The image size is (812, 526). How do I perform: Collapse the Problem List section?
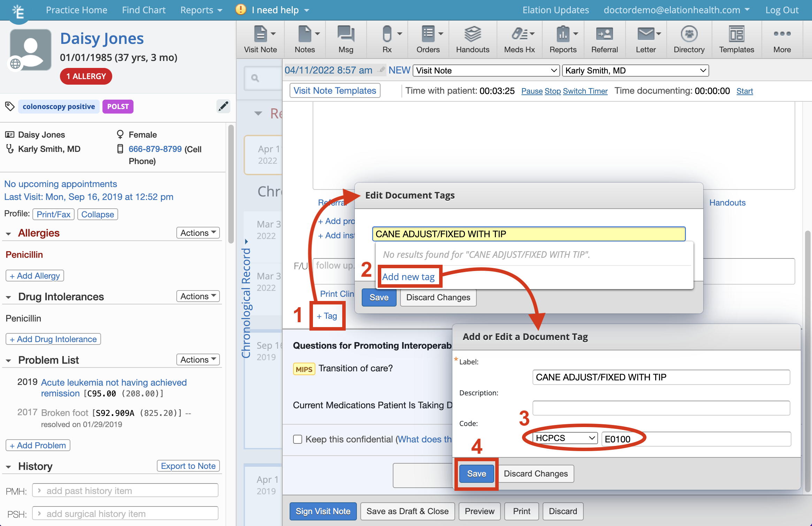point(9,361)
